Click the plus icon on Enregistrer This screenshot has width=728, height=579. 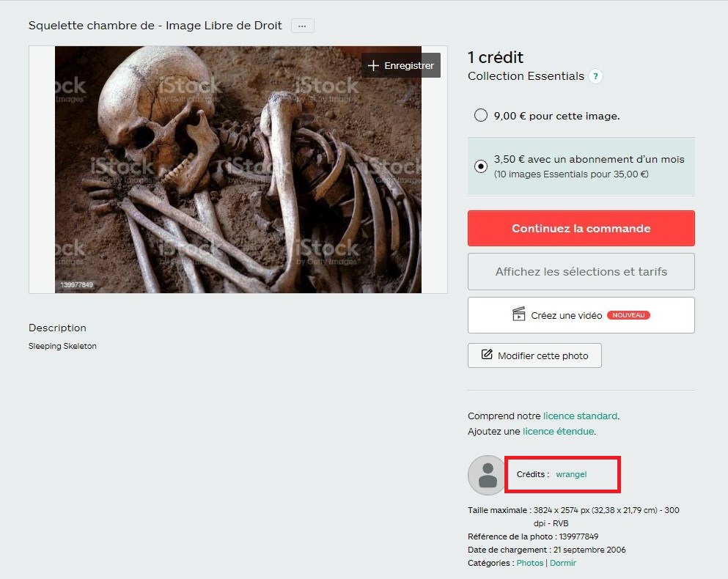(373, 65)
